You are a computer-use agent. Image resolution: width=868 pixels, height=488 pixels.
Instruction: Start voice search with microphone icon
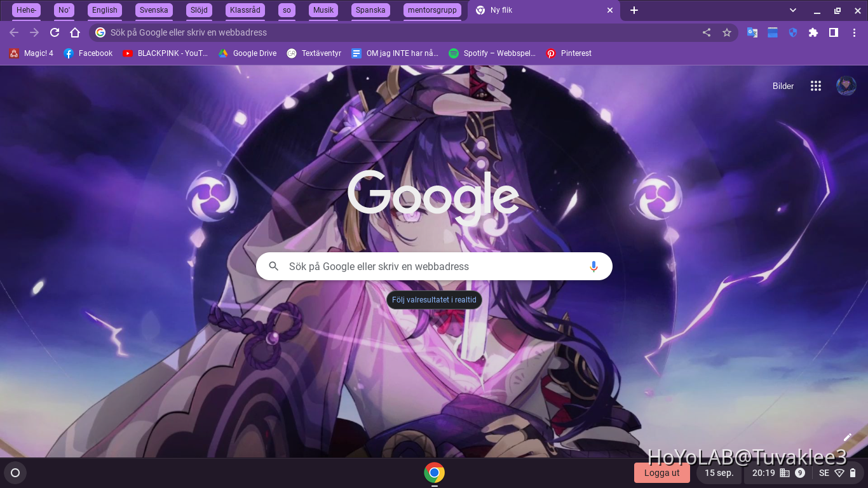[593, 266]
